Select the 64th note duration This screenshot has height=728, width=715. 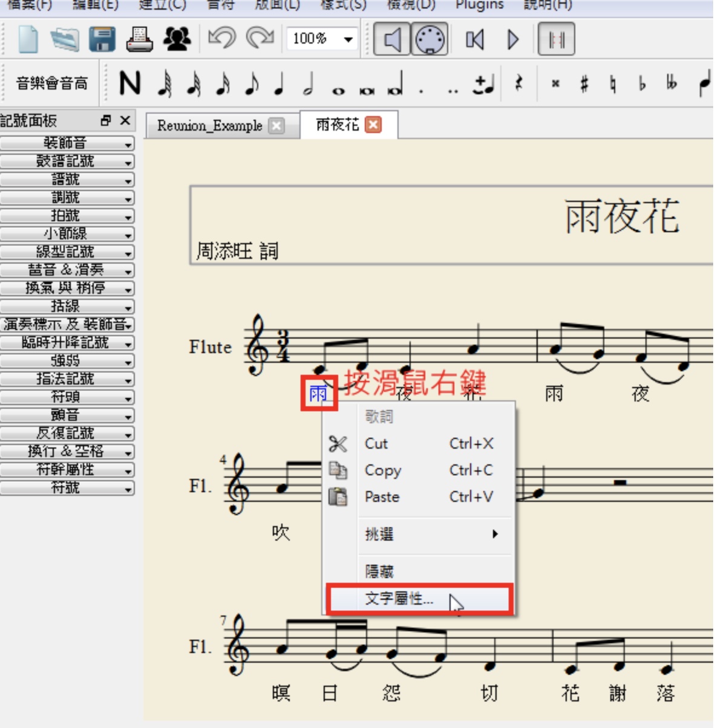click(x=165, y=83)
